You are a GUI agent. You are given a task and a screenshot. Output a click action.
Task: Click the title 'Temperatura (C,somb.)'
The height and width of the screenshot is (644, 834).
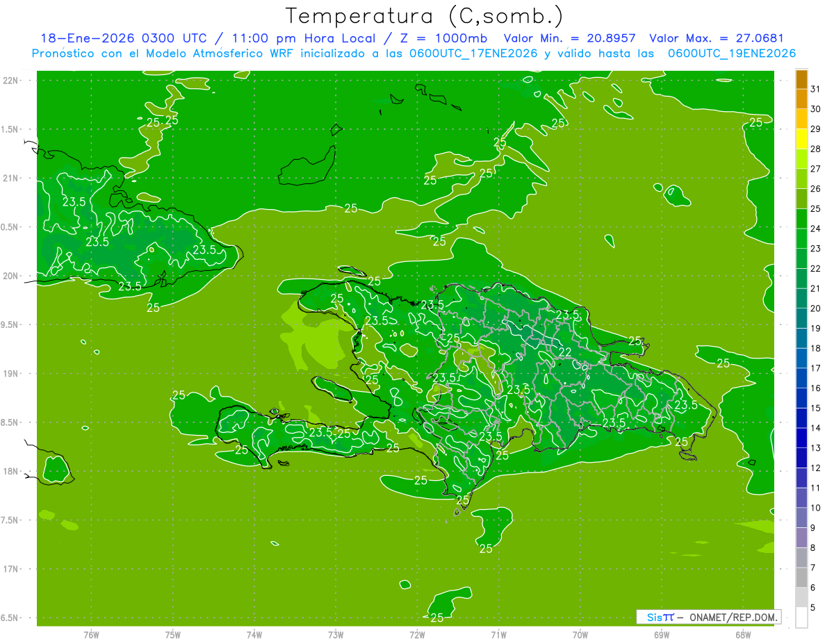[x=425, y=17]
